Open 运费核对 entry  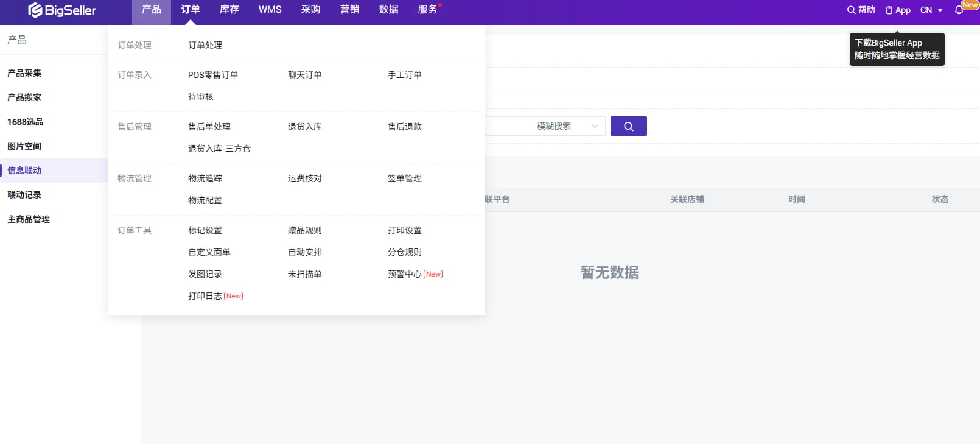point(305,178)
